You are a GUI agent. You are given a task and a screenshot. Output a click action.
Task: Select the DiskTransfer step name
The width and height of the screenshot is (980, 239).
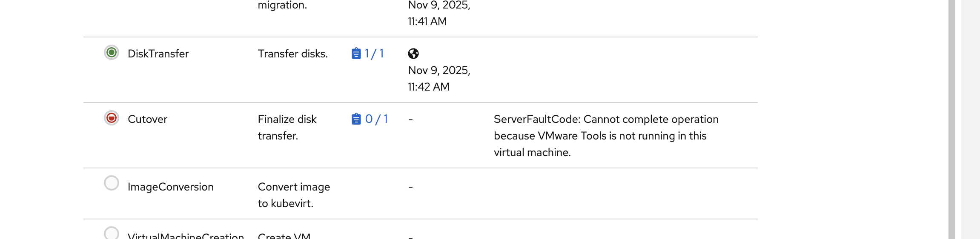pos(158,54)
